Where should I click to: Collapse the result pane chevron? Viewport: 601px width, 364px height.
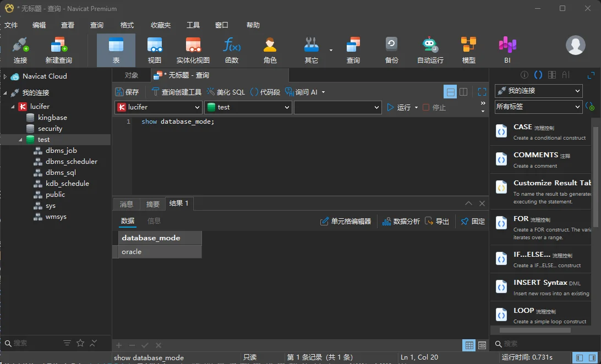pos(468,203)
